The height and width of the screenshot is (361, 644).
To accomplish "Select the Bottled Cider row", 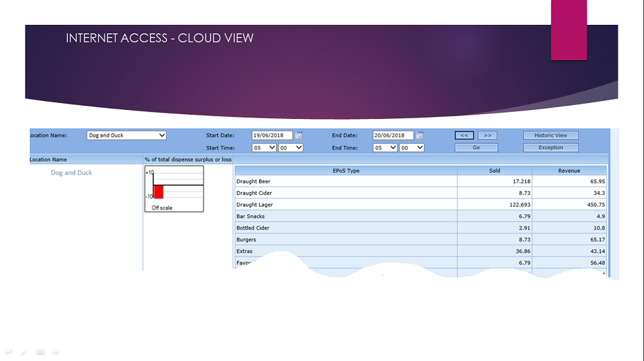I will click(420, 228).
